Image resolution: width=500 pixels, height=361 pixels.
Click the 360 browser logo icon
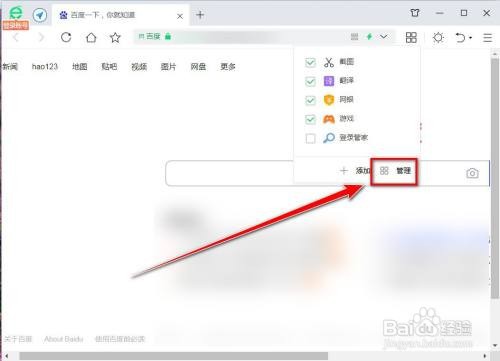pyautogui.click(x=16, y=13)
